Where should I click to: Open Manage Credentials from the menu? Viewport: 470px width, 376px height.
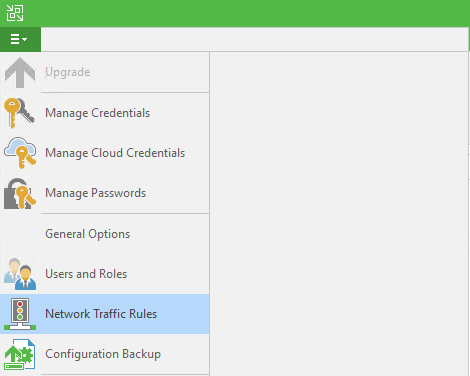[x=97, y=113]
